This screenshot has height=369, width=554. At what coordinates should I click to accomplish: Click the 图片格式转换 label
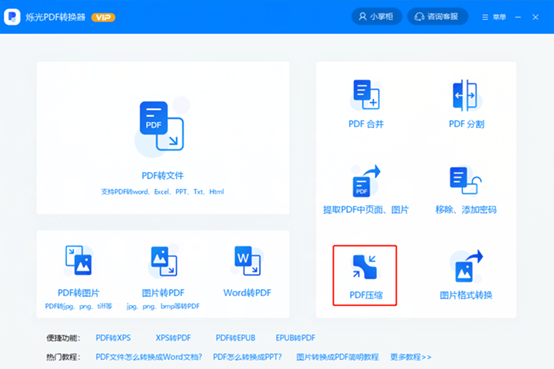coord(466,295)
